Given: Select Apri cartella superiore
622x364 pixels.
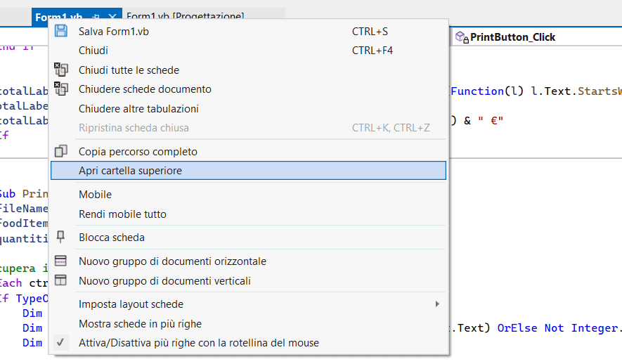Looking at the screenshot, I should point(131,170).
